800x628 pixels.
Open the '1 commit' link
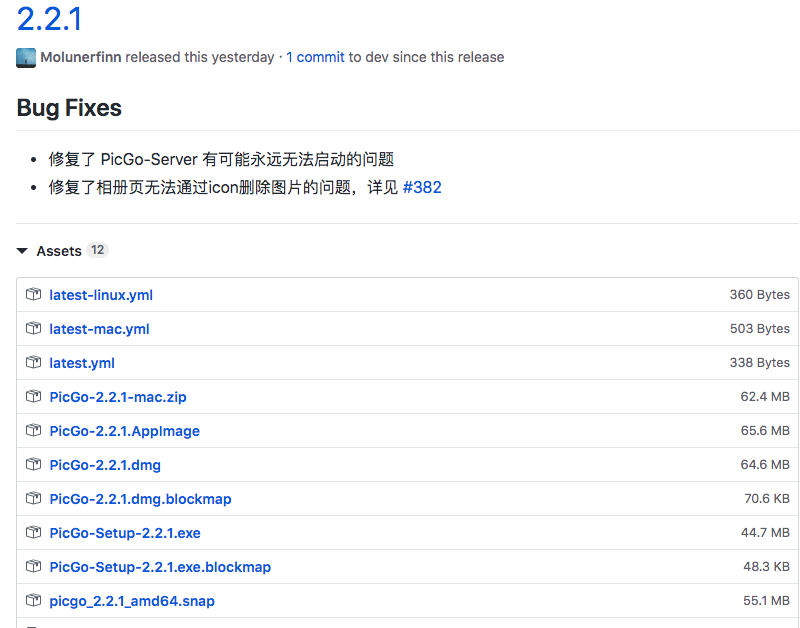coord(315,57)
